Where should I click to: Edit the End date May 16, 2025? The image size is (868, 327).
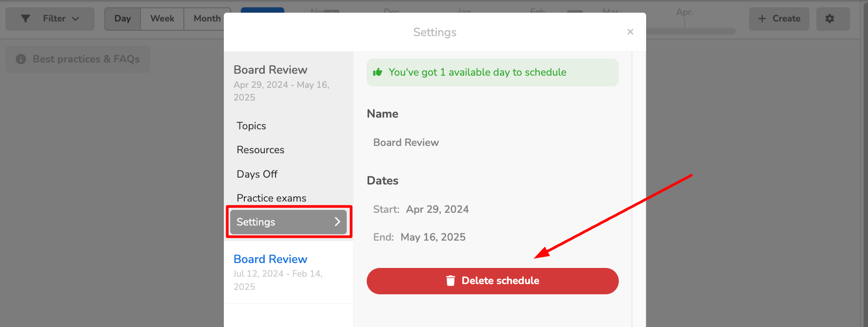click(x=433, y=237)
